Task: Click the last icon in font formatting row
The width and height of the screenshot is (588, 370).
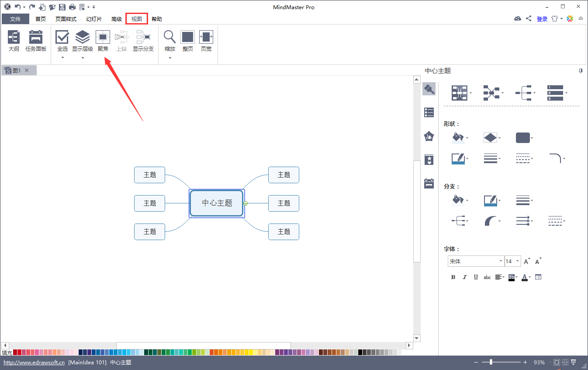Action: pos(538,277)
